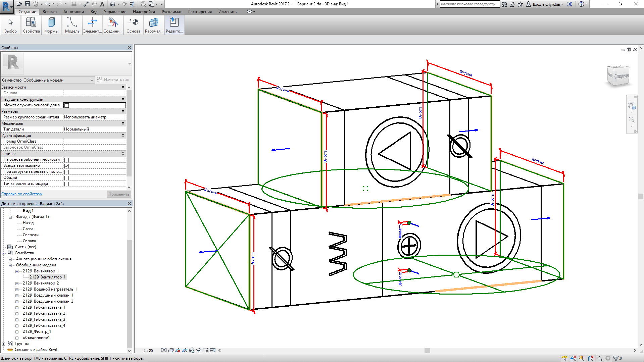Open the 'Справка по свойствам' help link

[x=22, y=194]
